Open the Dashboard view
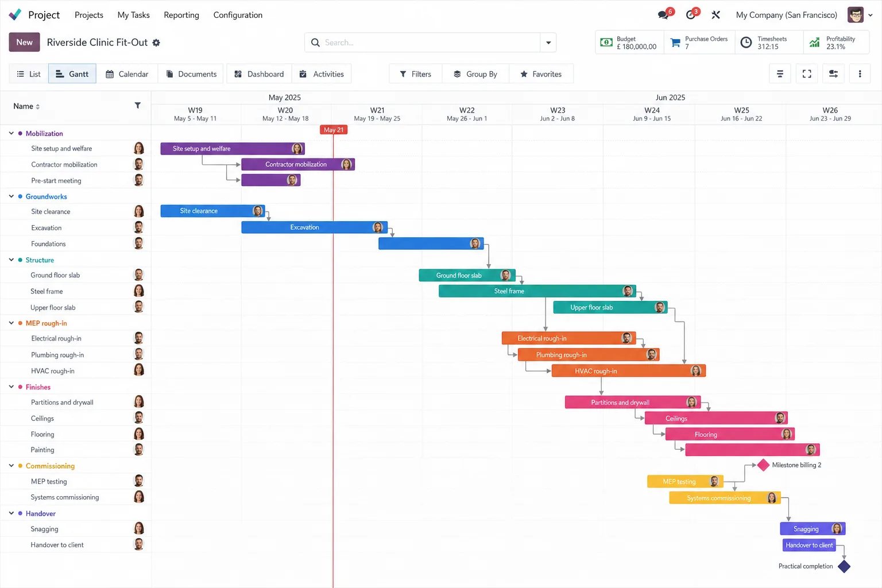 coord(260,73)
